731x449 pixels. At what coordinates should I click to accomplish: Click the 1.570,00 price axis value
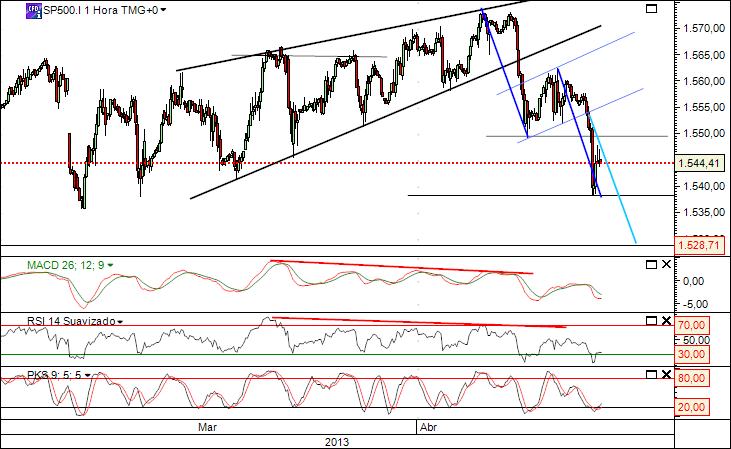click(704, 29)
